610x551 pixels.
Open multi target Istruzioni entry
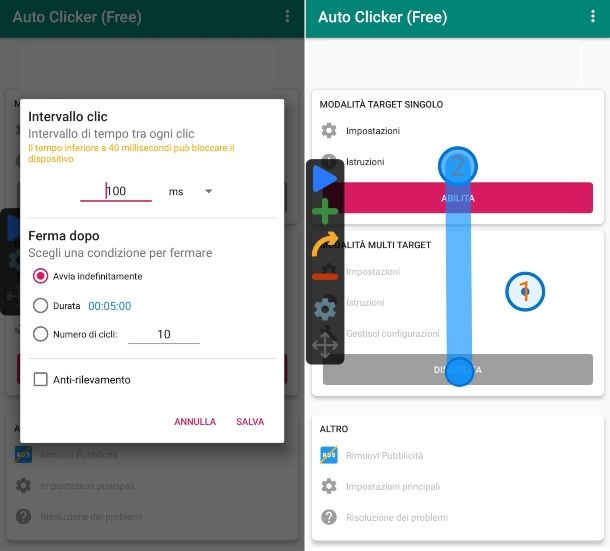pyautogui.click(x=365, y=302)
